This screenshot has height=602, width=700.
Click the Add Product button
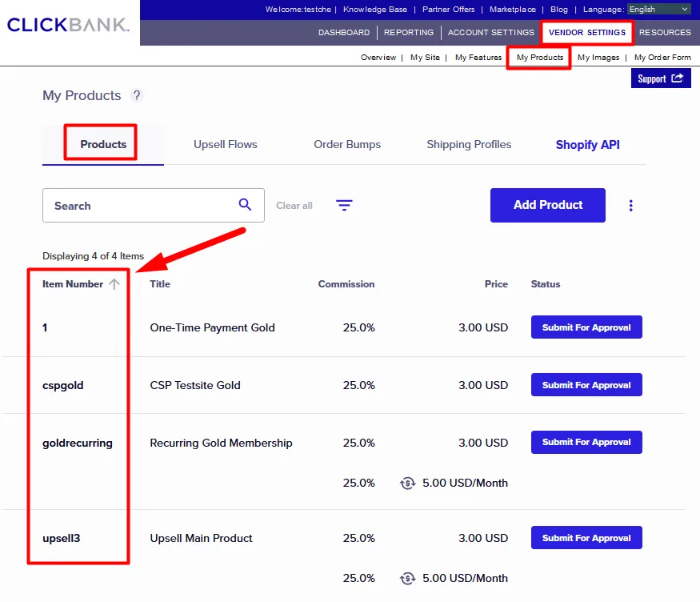point(547,205)
